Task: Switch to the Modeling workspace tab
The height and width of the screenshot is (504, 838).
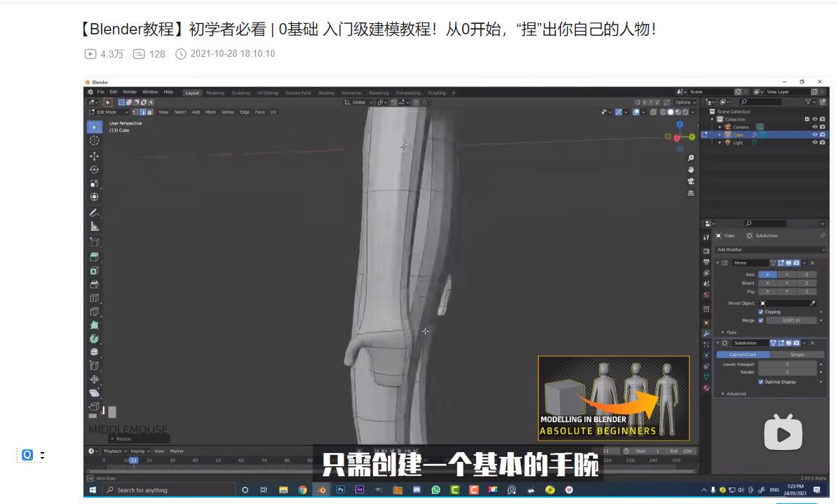Action: [215, 93]
